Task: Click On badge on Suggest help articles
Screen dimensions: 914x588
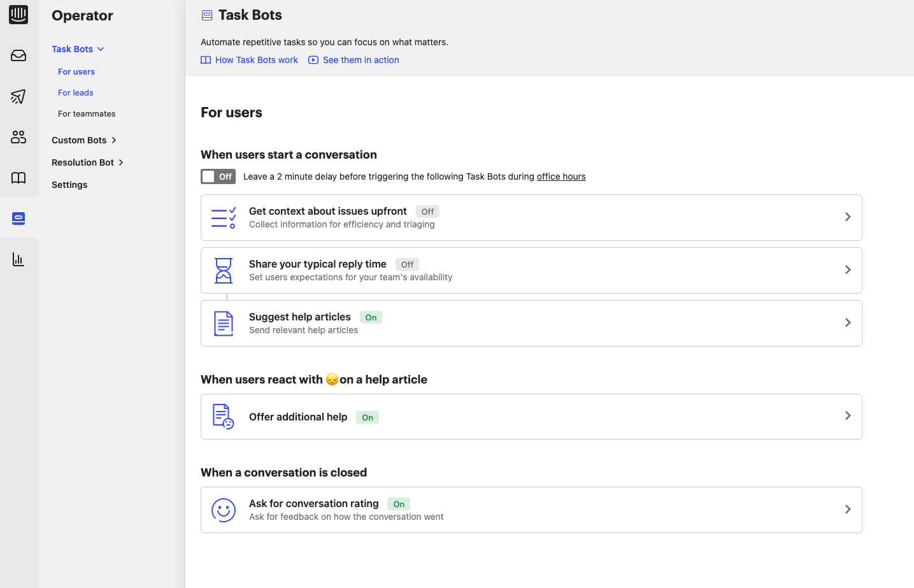Action: point(371,317)
